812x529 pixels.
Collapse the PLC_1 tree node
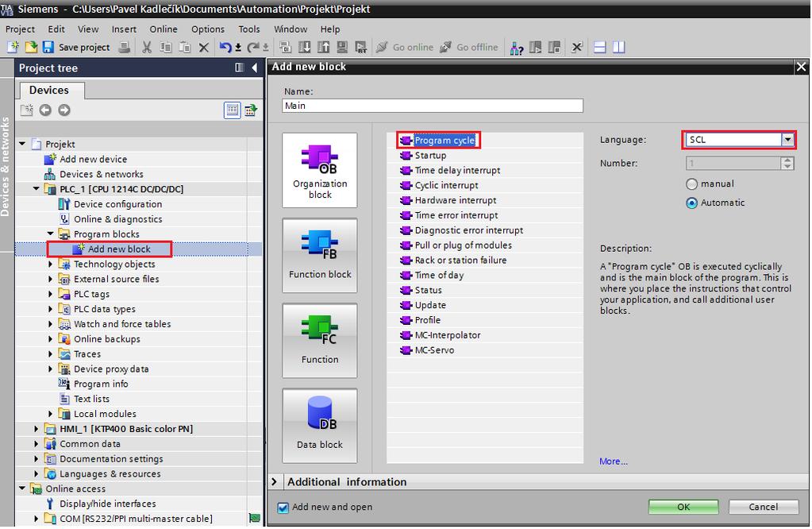pos(37,188)
